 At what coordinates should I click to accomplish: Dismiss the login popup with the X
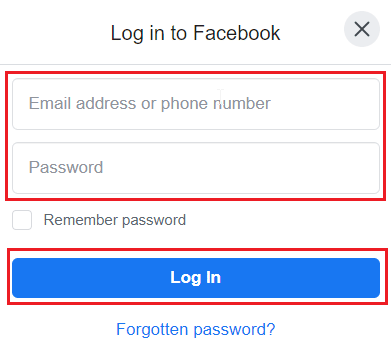pos(362,29)
